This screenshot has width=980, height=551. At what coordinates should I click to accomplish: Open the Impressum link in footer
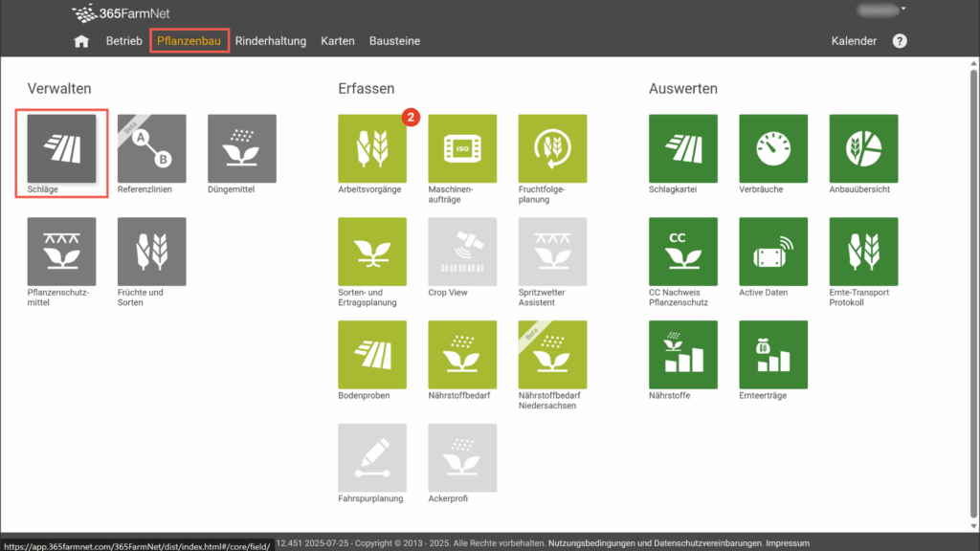tap(789, 543)
